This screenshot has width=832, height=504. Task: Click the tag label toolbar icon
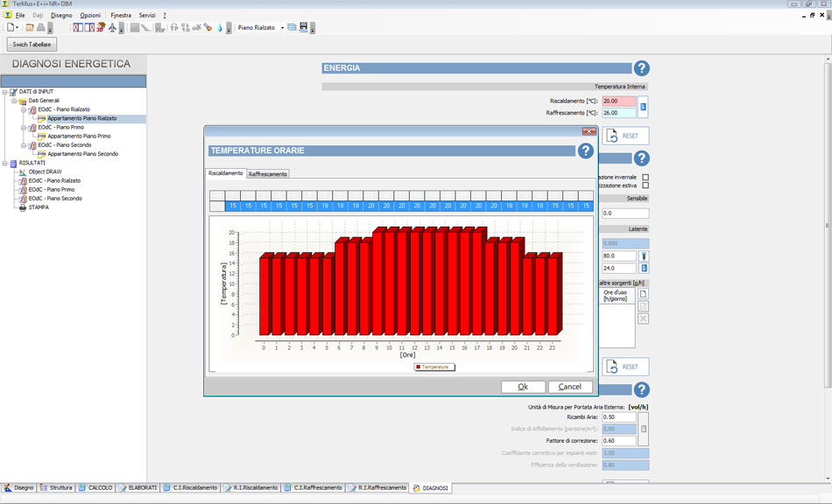[x=208, y=27]
